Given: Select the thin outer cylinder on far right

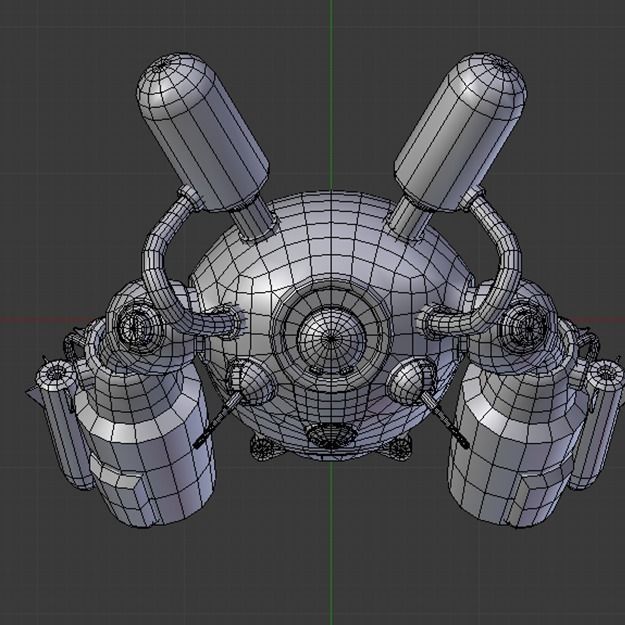Looking at the screenshot, I should (x=597, y=425).
